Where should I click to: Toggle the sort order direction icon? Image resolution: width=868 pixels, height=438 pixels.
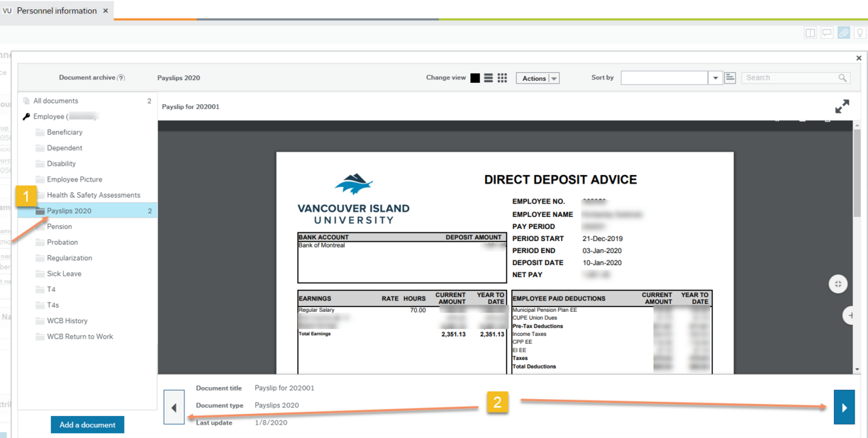click(x=730, y=77)
